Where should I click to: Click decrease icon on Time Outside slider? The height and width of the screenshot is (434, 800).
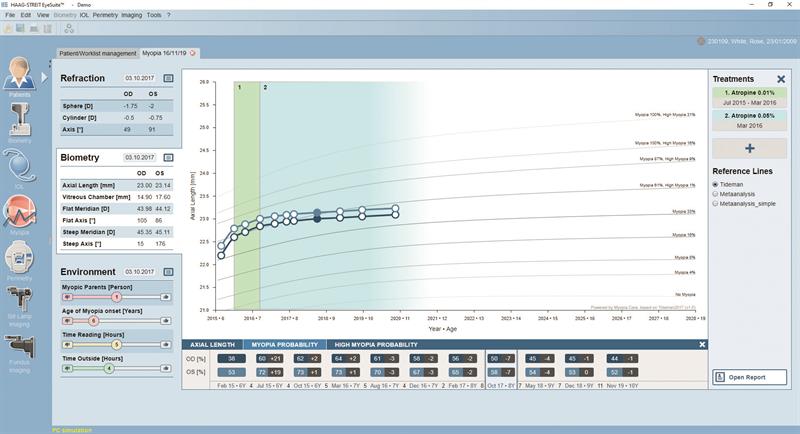67,368
